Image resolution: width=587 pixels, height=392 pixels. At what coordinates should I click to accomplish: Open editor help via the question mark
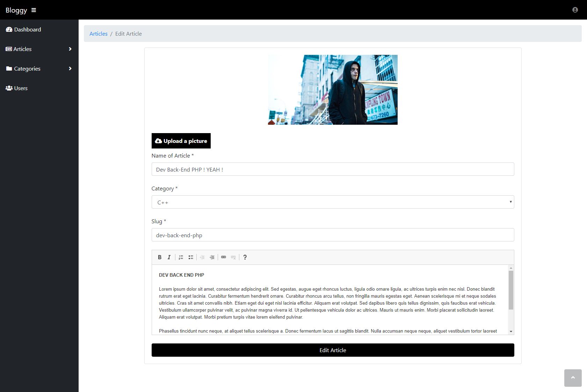tap(245, 257)
